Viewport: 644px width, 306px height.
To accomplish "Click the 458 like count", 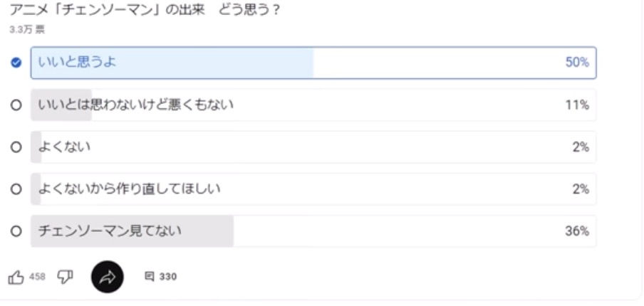I will 37,277.
